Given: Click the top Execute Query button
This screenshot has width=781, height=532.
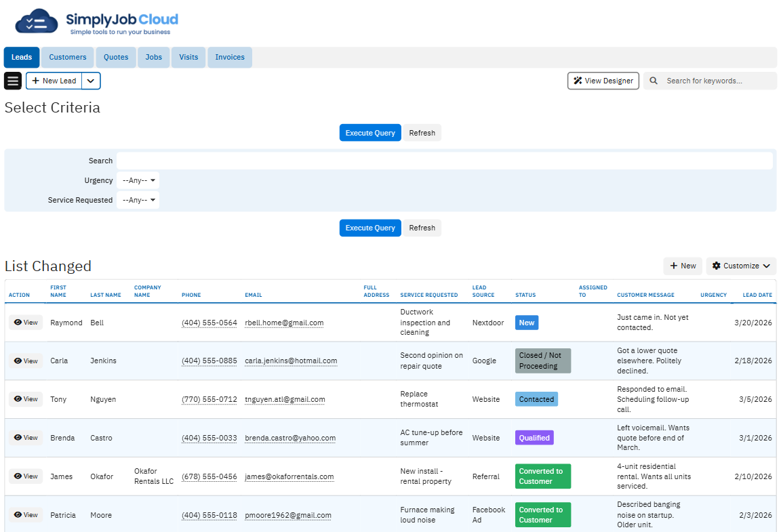Looking at the screenshot, I should pyautogui.click(x=370, y=133).
